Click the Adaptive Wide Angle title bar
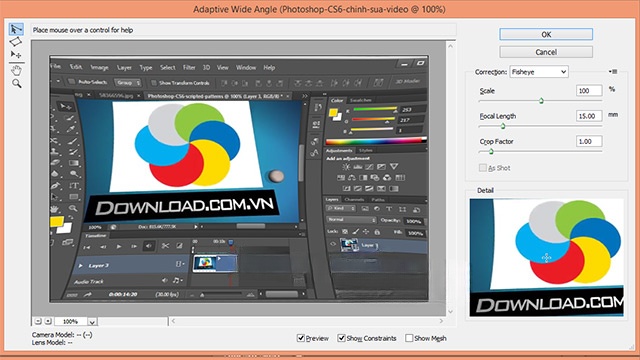 (x=319, y=9)
